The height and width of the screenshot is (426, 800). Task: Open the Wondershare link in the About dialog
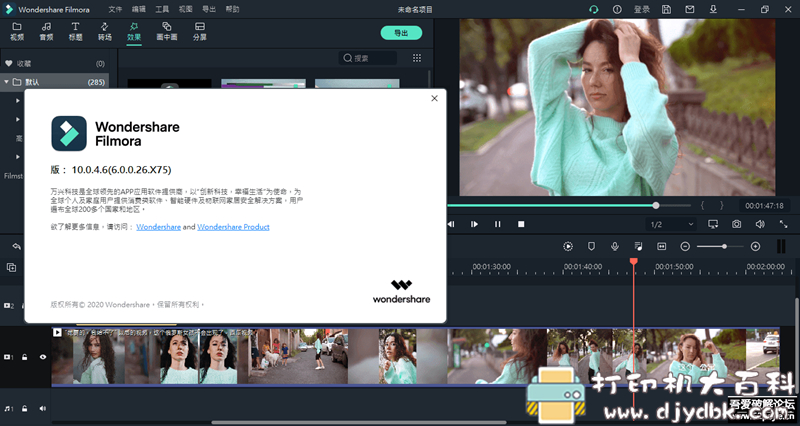point(158,227)
